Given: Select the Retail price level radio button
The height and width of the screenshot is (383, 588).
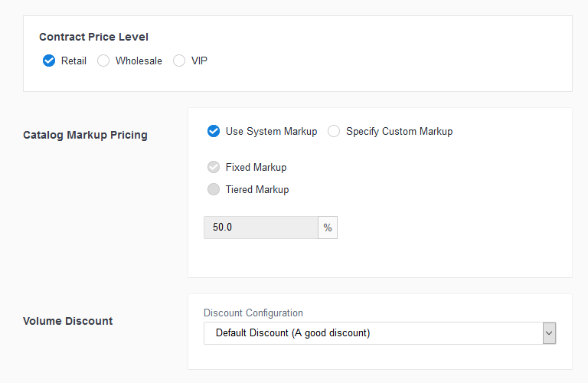Looking at the screenshot, I should [49, 61].
